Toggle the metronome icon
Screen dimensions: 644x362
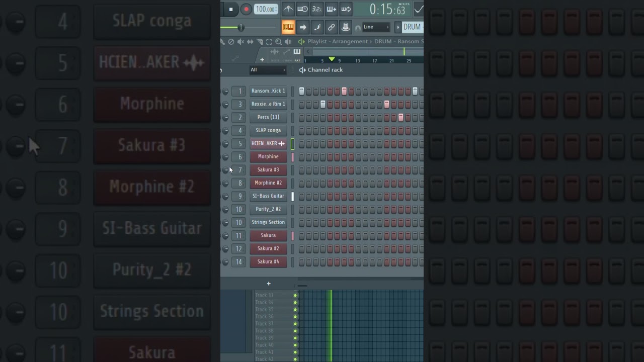click(288, 9)
